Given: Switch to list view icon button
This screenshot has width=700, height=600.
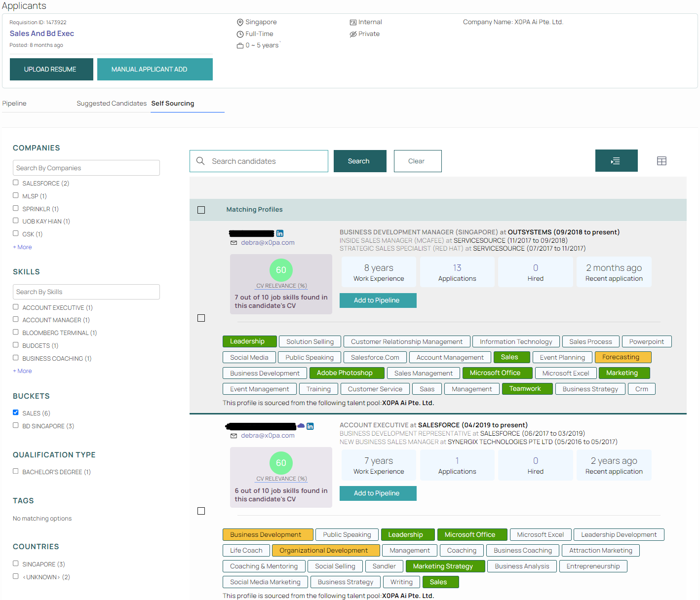Looking at the screenshot, I should (x=616, y=161).
